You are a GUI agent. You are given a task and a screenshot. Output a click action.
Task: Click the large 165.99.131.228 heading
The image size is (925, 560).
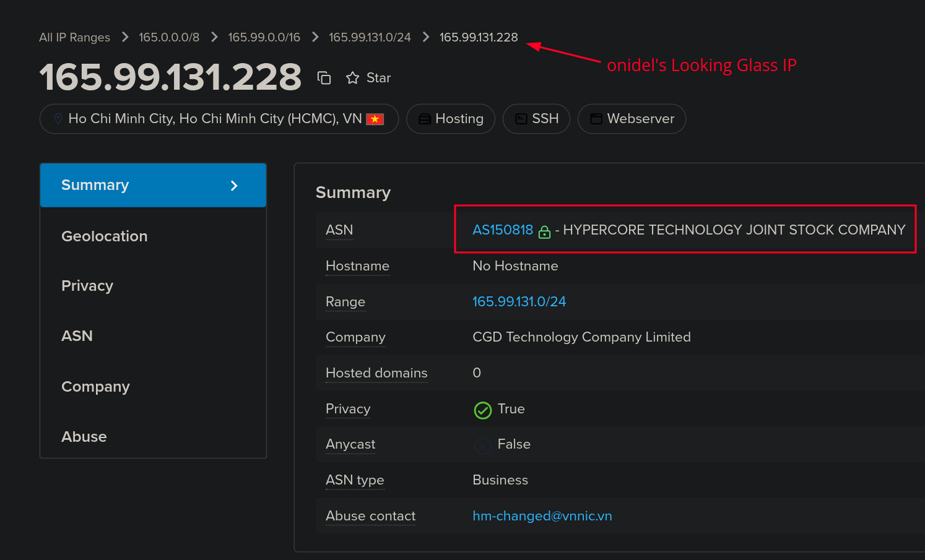coord(170,77)
